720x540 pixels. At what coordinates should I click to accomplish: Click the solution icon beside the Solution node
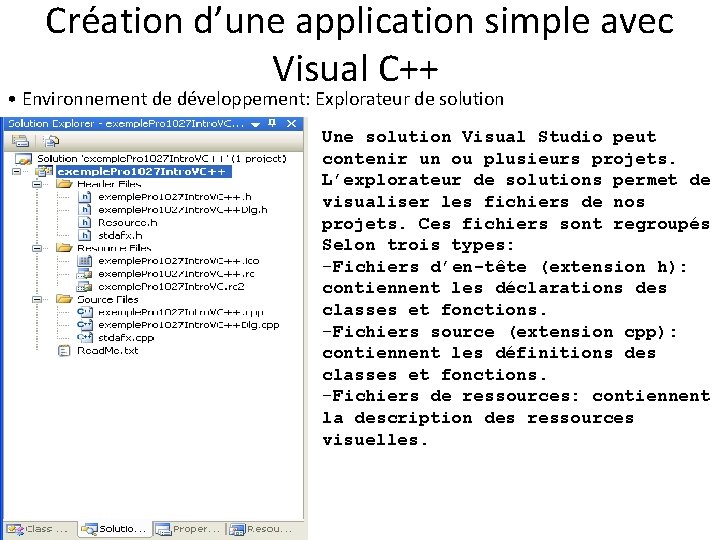[23, 159]
